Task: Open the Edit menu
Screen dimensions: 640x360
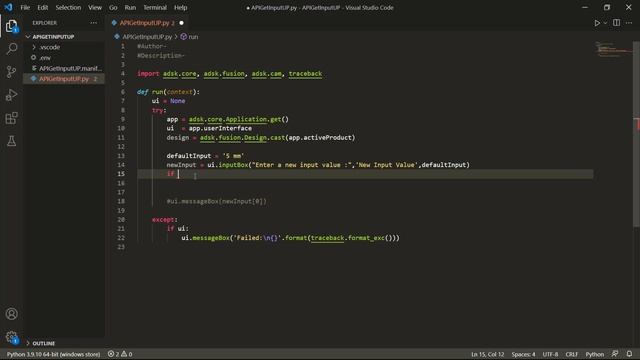Action: (x=42, y=7)
